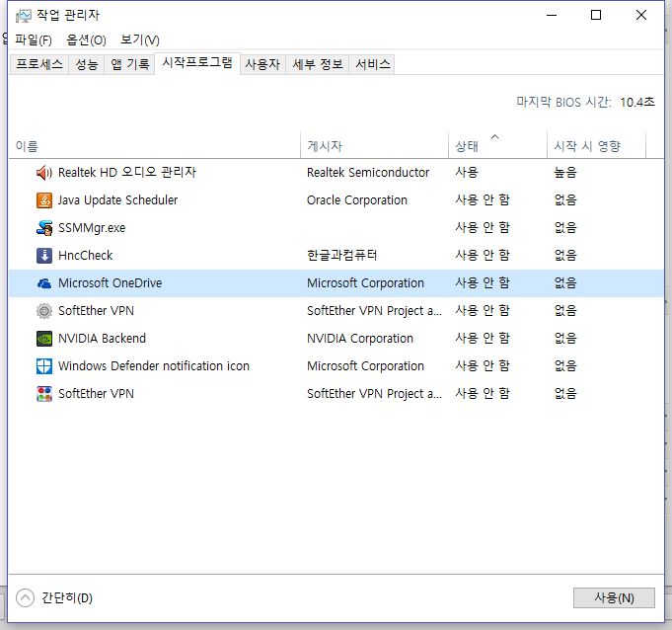Select the NVIDIA Backend entry name
Image resolution: width=672 pixels, height=630 pixels.
coord(102,339)
